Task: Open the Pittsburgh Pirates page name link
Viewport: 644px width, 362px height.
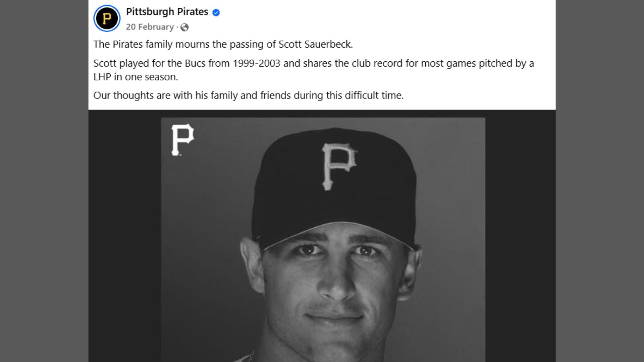Action: (x=167, y=12)
